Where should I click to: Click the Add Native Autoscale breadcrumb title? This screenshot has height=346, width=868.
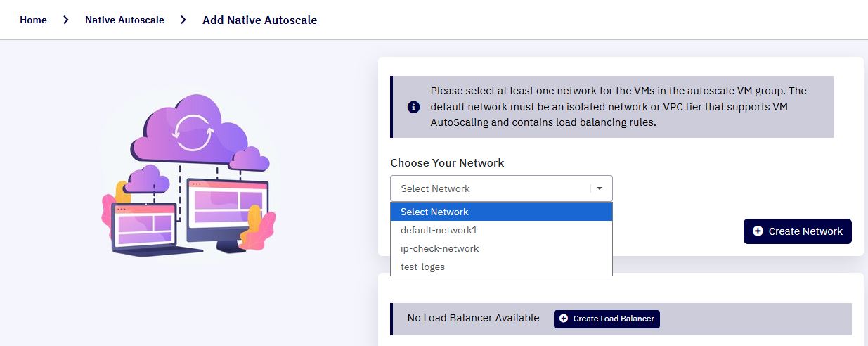259,20
